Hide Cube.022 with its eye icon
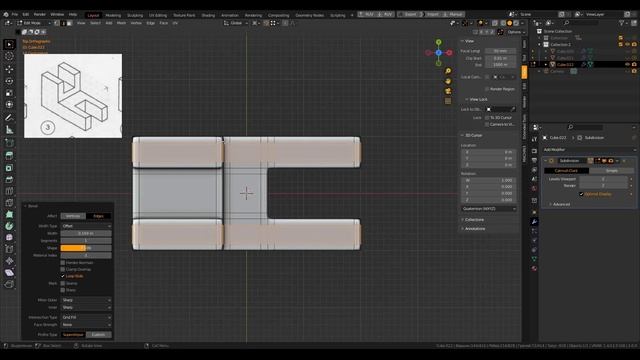This screenshot has height=360, width=640. pyautogui.click(x=627, y=64)
